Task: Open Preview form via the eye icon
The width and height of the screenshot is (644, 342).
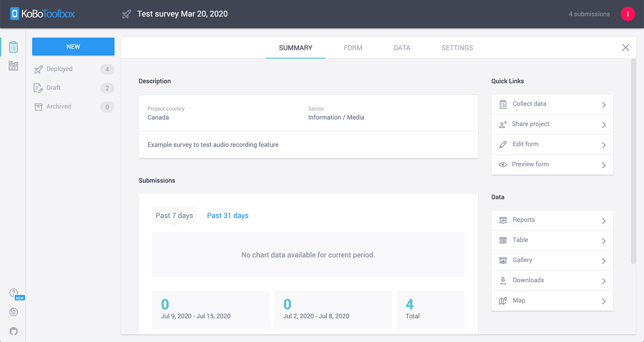Action: click(503, 164)
